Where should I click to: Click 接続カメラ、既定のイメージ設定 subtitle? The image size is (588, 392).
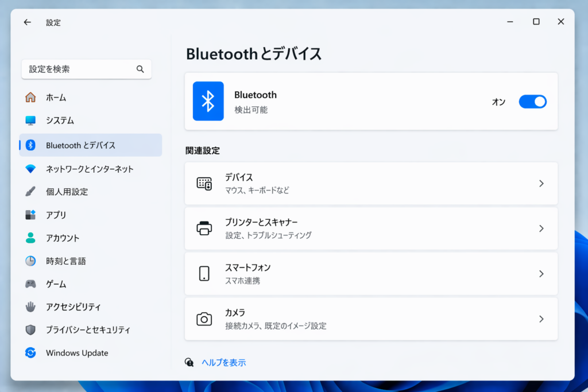[276, 326]
